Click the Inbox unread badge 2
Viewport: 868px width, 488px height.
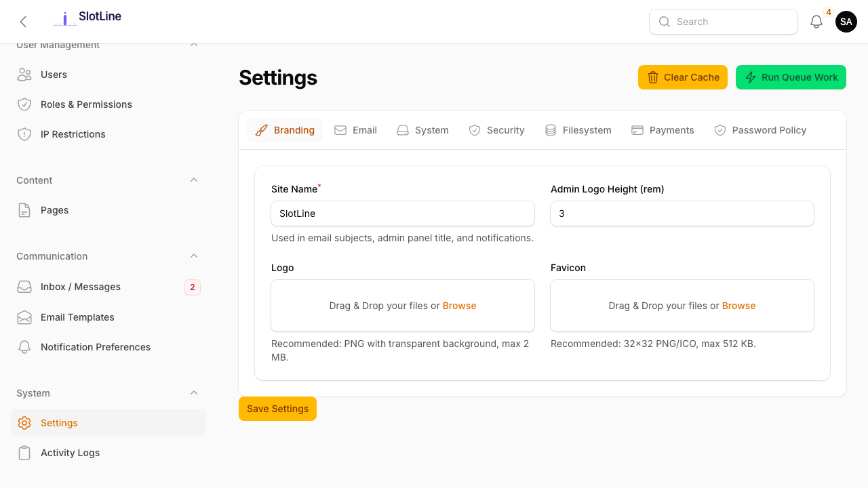pos(193,287)
